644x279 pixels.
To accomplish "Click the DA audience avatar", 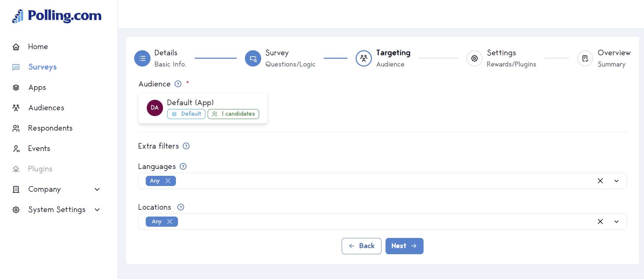I will pos(155,108).
